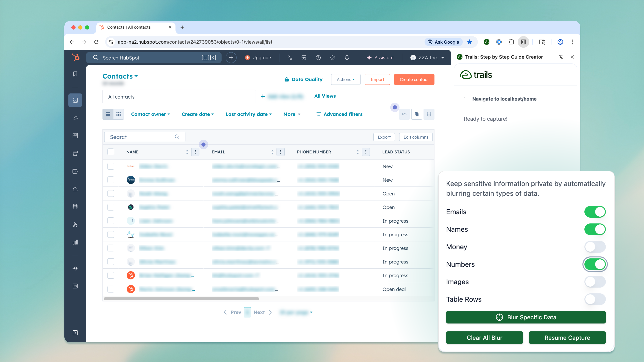Click the HubSpot sprocket logo
This screenshot has height=362, width=644.
(x=75, y=58)
